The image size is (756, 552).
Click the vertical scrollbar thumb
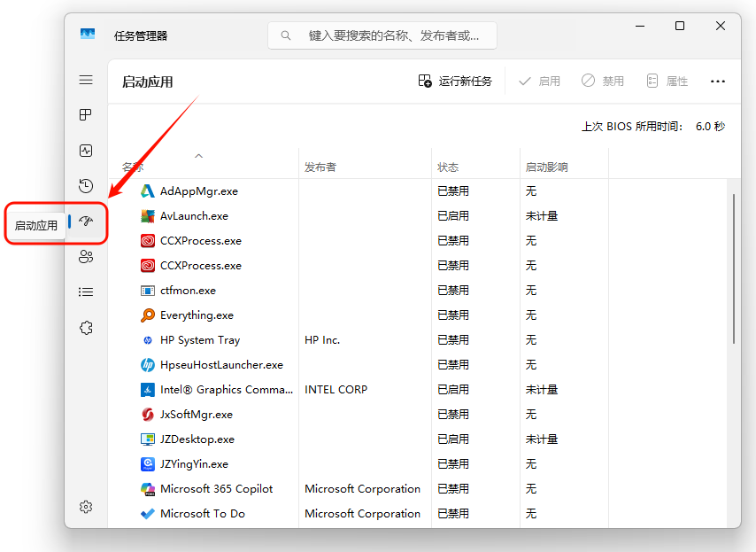(x=733, y=268)
